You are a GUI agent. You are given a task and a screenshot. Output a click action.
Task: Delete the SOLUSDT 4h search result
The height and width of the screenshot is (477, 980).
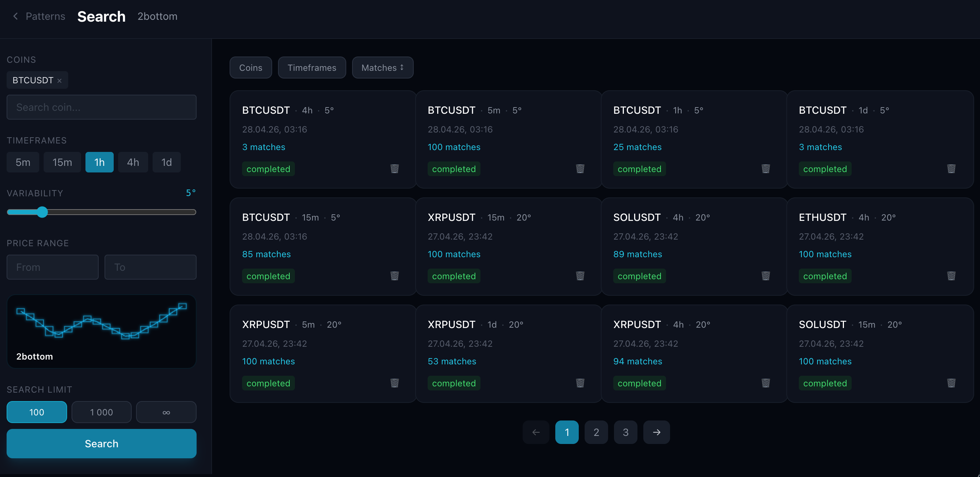pos(765,276)
